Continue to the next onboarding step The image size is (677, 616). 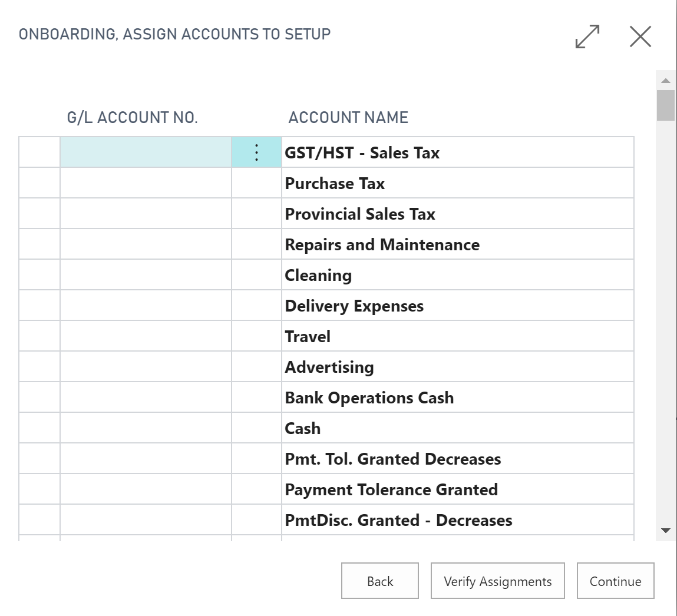[x=615, y=581]
